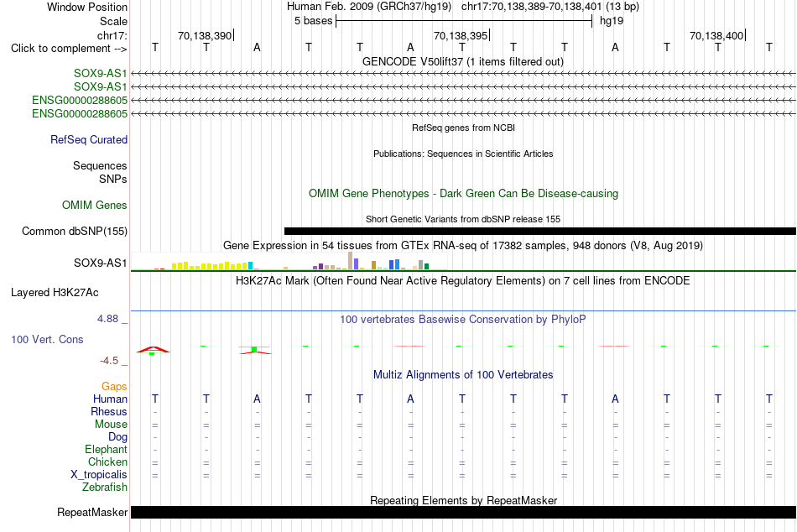Click the Common dbSNP(155) track label

(x=75, y=231)
